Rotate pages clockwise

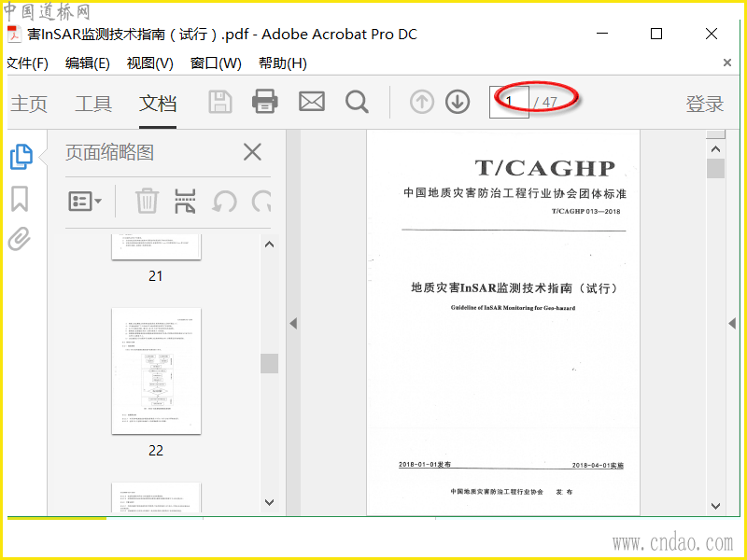261,202
